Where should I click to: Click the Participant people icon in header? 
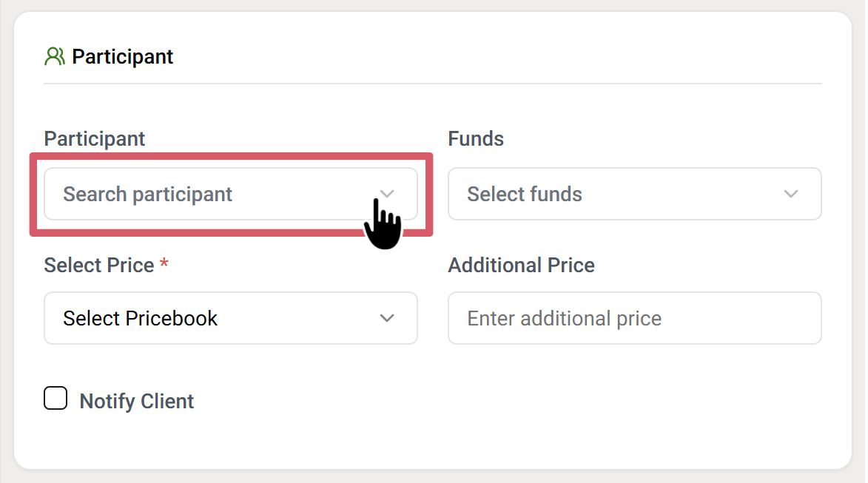[x=54, y=57]
